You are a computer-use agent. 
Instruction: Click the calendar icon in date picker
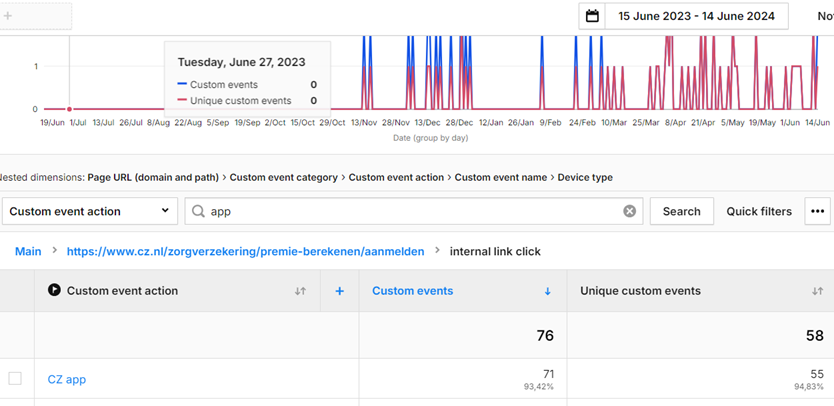pyautogui.click(x=593, y=16)
